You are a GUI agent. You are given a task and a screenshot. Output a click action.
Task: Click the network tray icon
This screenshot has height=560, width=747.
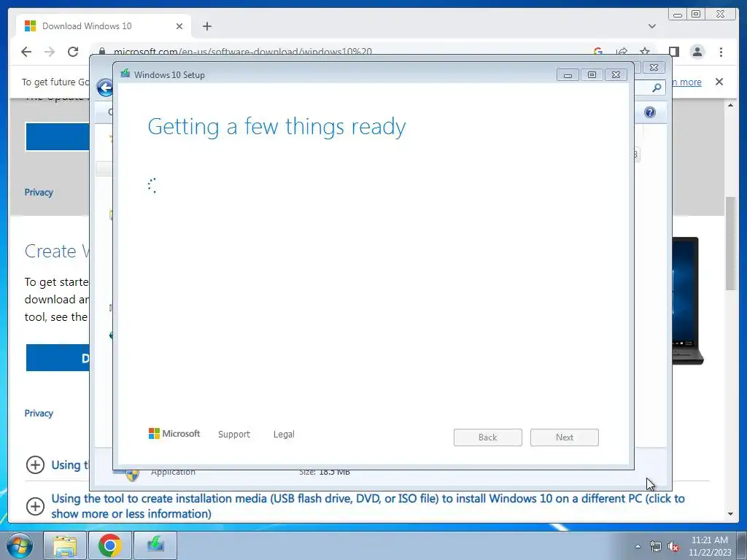[656, 547]
